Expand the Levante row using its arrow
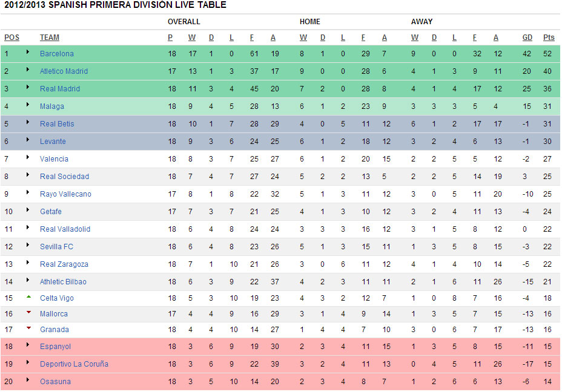 coord(28,140)
